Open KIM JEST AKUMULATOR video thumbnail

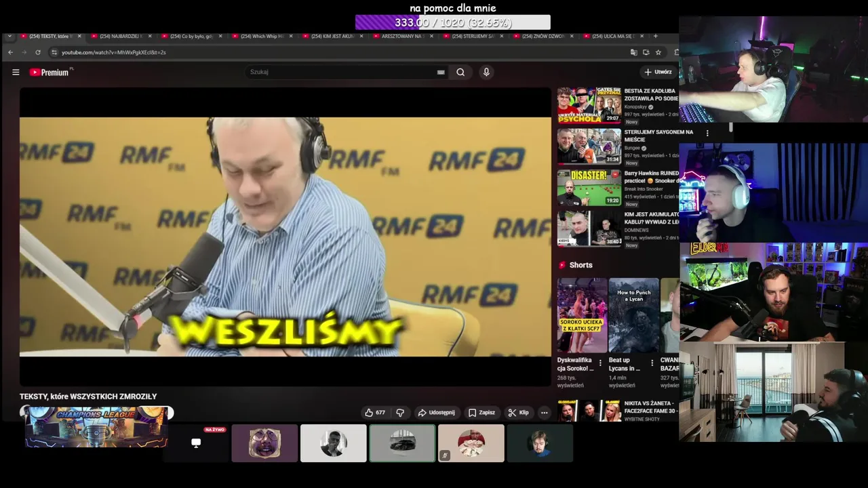click(589, 228)
